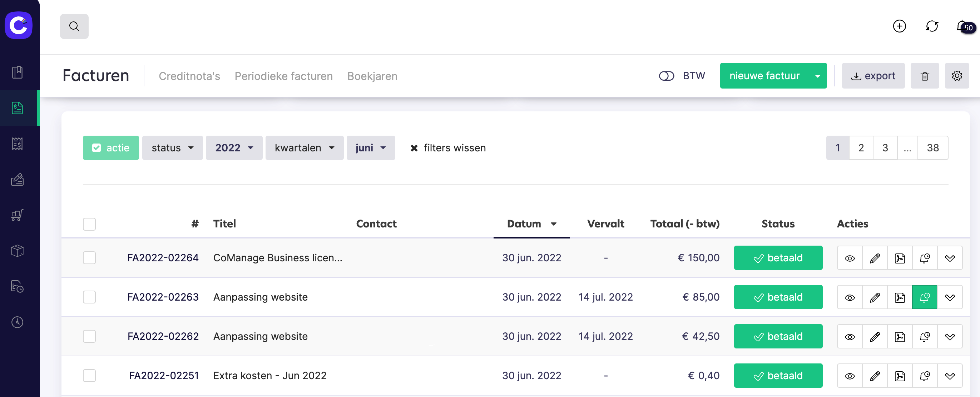Open the search button
Screen dimensions: 980x397
74,26
